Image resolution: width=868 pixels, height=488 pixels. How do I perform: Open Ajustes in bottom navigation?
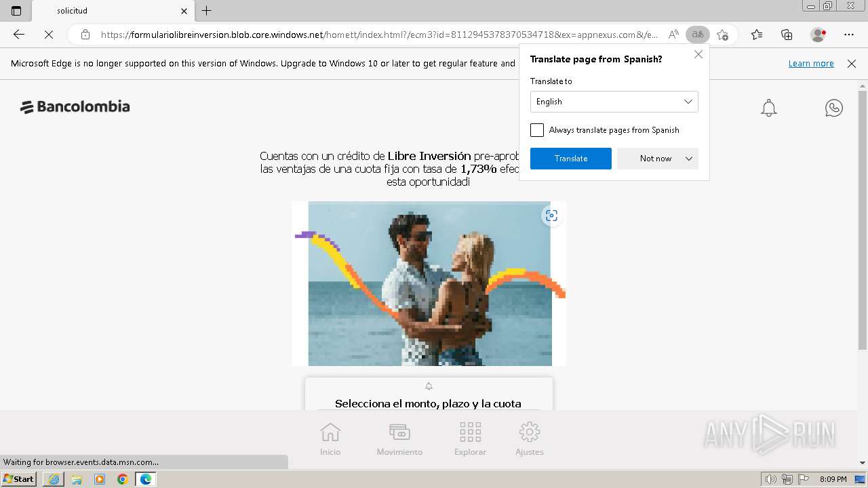point(530,439)
